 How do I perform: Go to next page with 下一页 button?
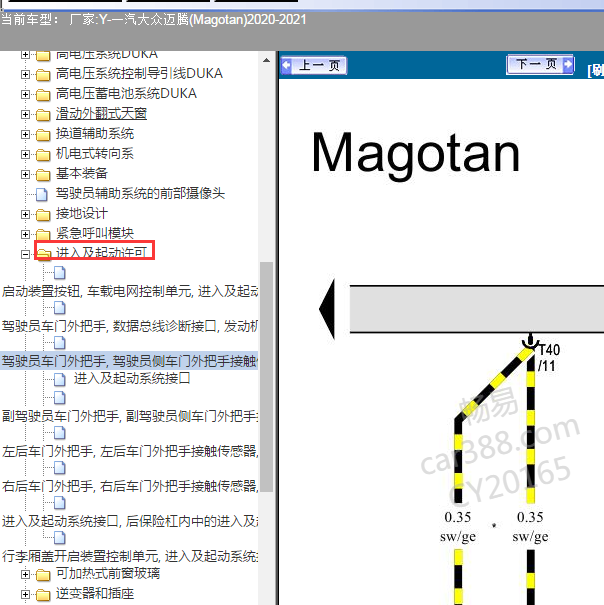(x=540, y=64)
